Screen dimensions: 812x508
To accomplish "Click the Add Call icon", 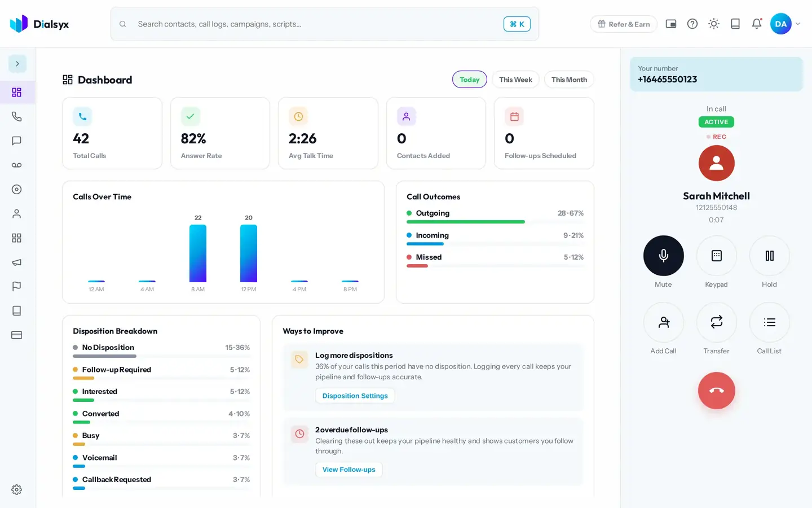I will (663, 322).
